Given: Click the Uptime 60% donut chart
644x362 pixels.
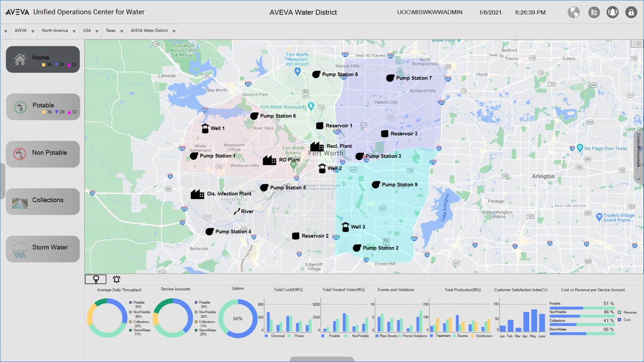Looking at the screenshot, I should [x=237, y=318].
